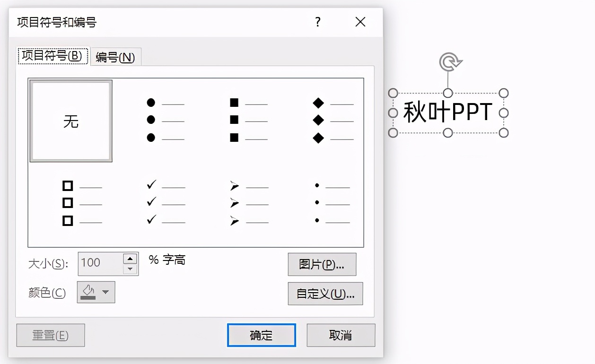Select the 项目符号 bullets tab
Viewport: 595px width, 364px height.
click(52, 55)
